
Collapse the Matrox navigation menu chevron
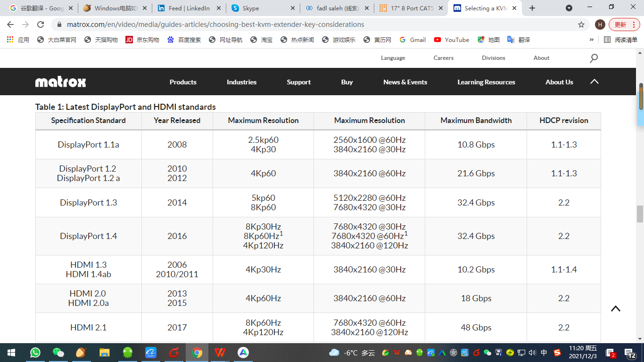pyautogui.click(x=594, y=82)
